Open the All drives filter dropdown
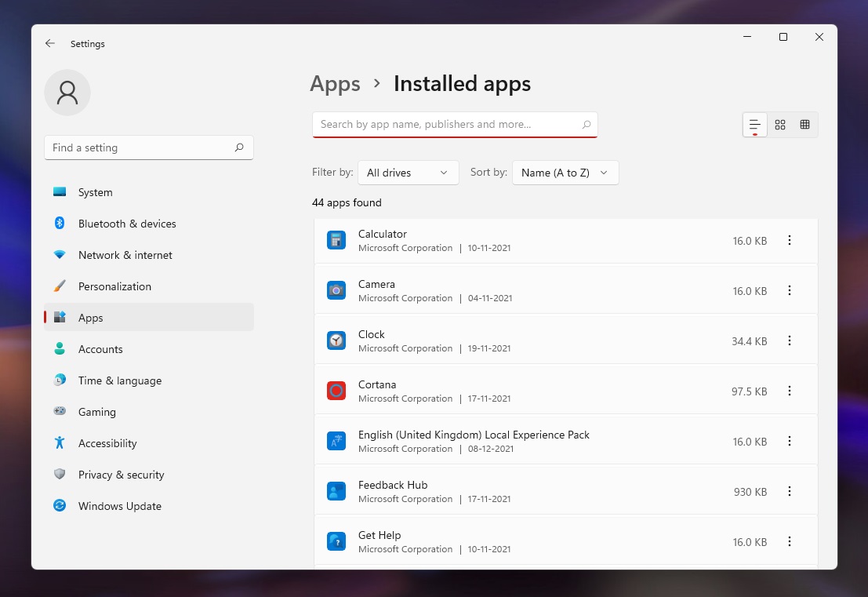Viewport: 868px width, 597px height. coord(408,172)
